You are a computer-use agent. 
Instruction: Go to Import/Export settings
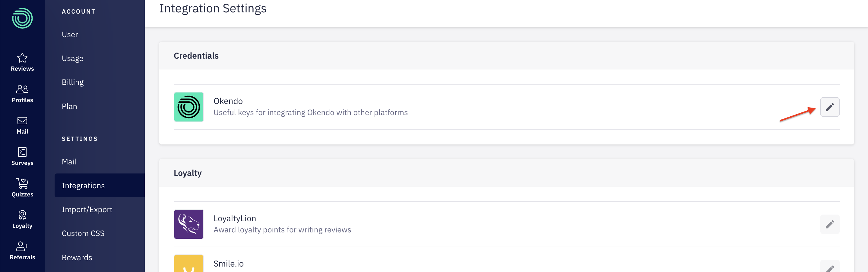pos(87,209)
